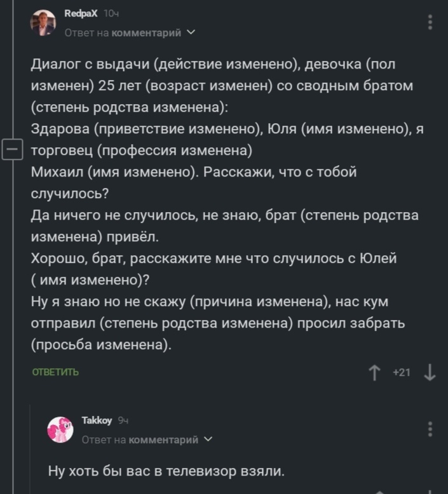Open the Takkoy username link
The image size is (448, 494).
[97, 420]
